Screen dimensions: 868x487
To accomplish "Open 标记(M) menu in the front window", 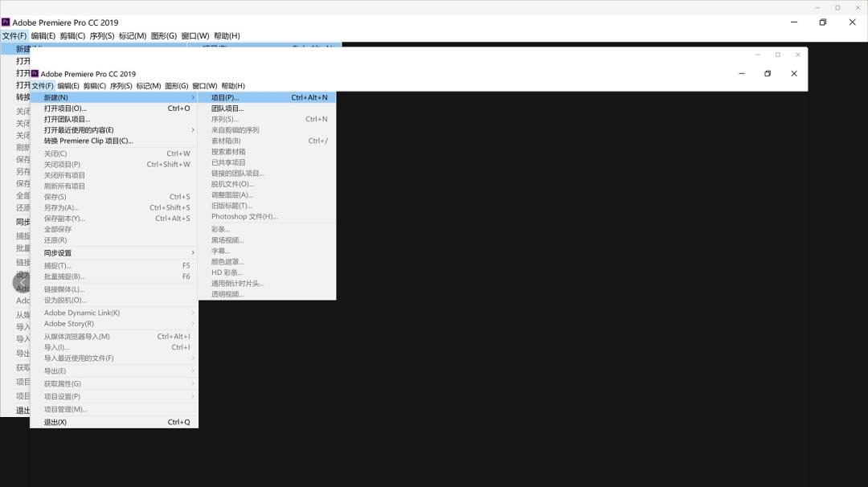I will (149, 86).
